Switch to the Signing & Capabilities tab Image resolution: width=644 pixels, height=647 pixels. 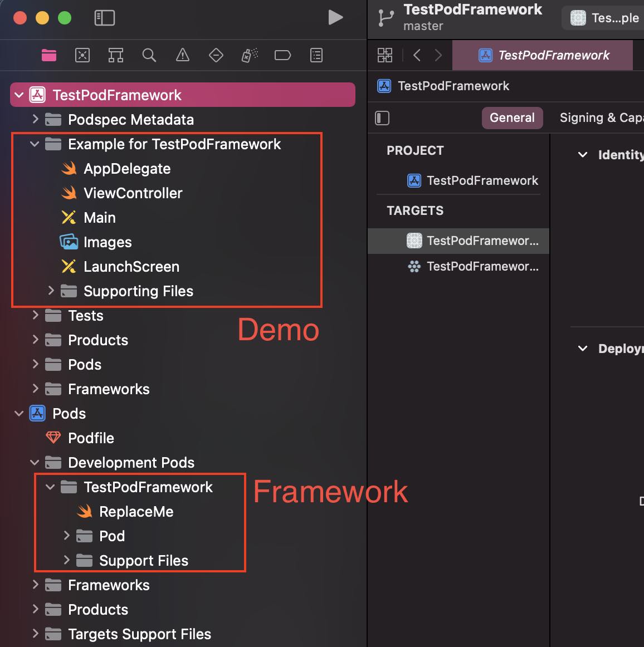click(601, 118)
